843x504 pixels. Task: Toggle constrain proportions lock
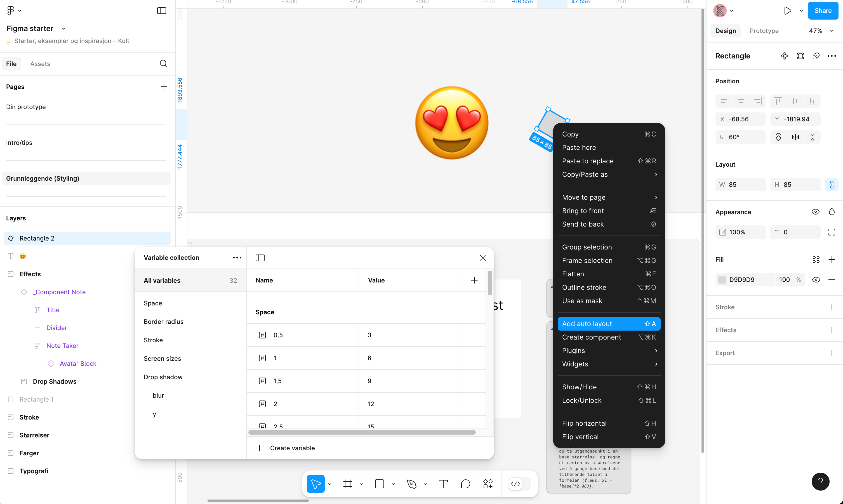coord(832,184)
